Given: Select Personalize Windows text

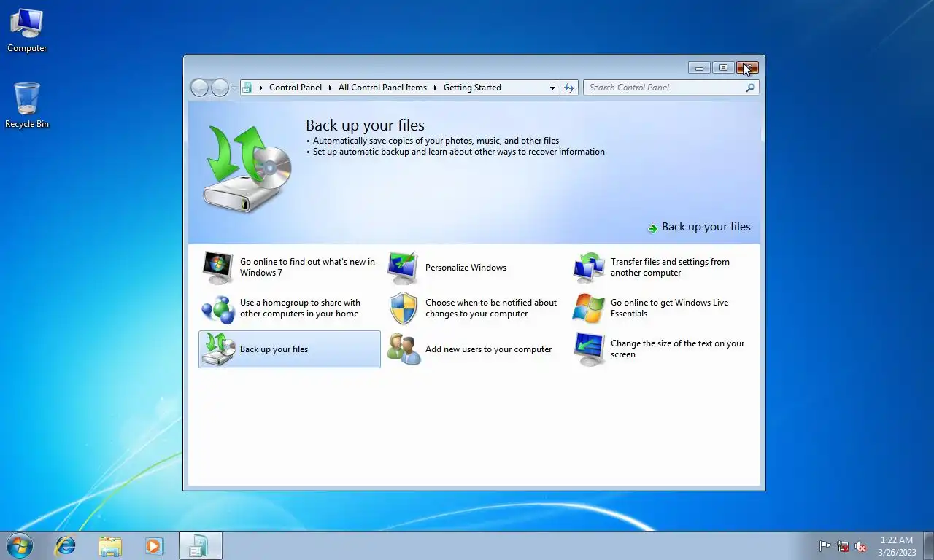Looking at the screenshot, I should click(x=466, y=268).
